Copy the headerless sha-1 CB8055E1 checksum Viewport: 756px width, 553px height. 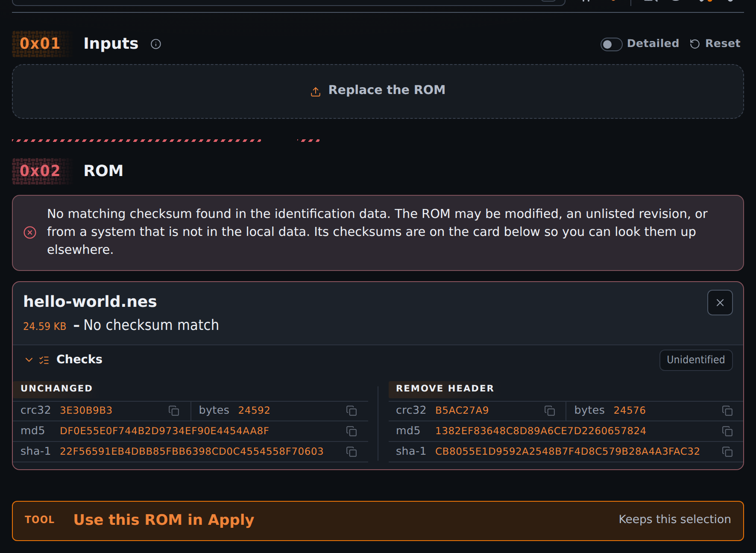coord(727,452)
